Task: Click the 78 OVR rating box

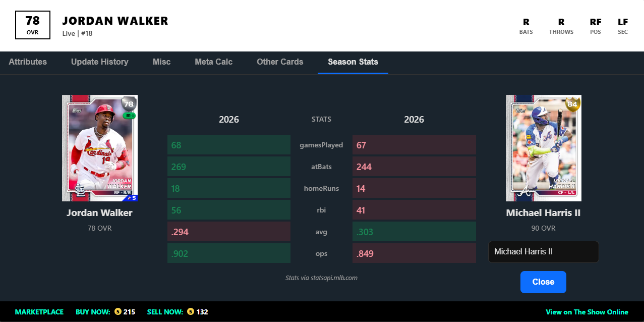Action: click(x=33, y=25)
